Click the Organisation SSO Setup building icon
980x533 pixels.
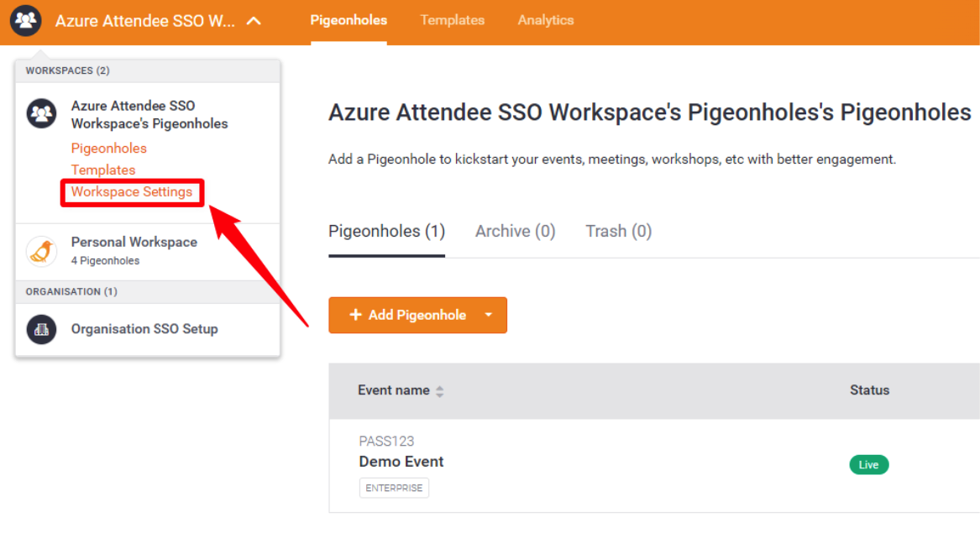pos(41,329)
